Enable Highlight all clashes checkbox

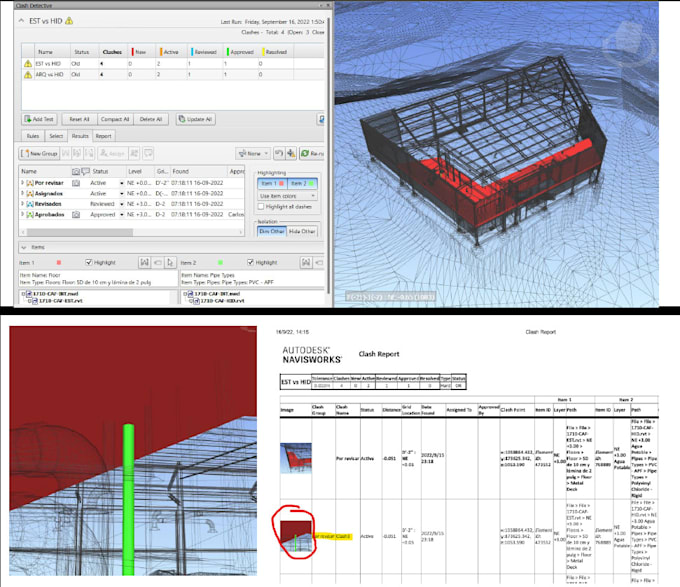(261, 207)
